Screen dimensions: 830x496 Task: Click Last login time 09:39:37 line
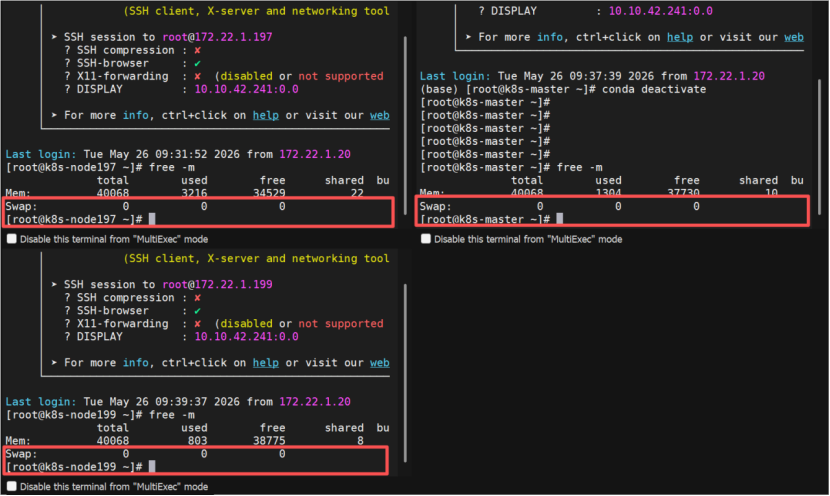(x=178, y=401)
